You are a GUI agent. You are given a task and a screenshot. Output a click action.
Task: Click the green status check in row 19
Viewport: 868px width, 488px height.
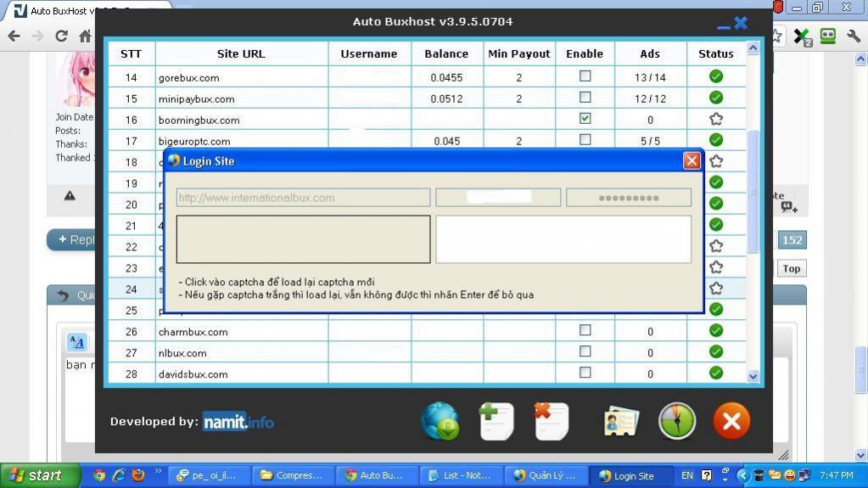click(x=716, y=182)
